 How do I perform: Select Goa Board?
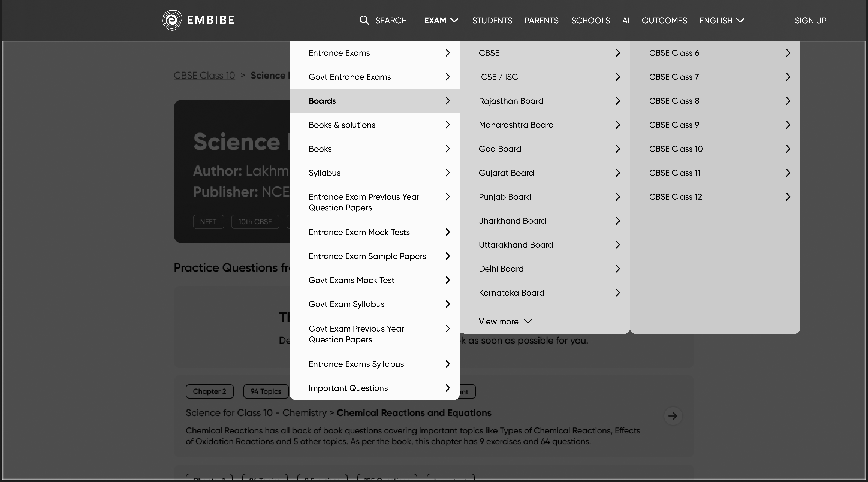pyautogui.click(x=545, y=149)
